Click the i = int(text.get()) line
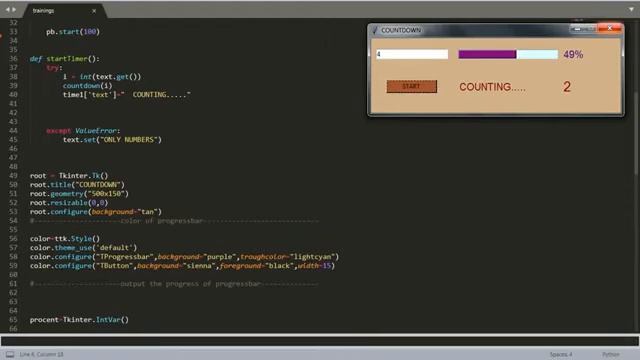The image size is (640, 360). [102, 77]
